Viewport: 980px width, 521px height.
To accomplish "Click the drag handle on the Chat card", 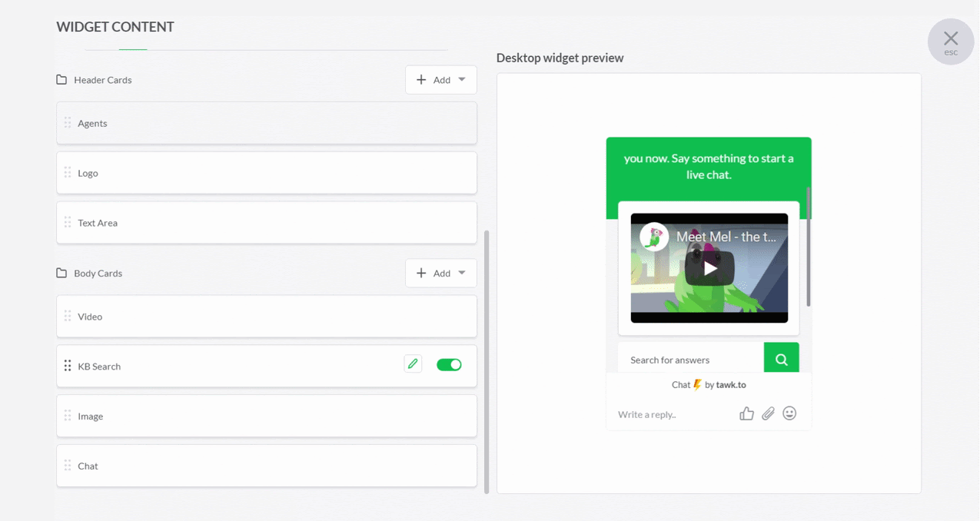I will pos(68,466).
